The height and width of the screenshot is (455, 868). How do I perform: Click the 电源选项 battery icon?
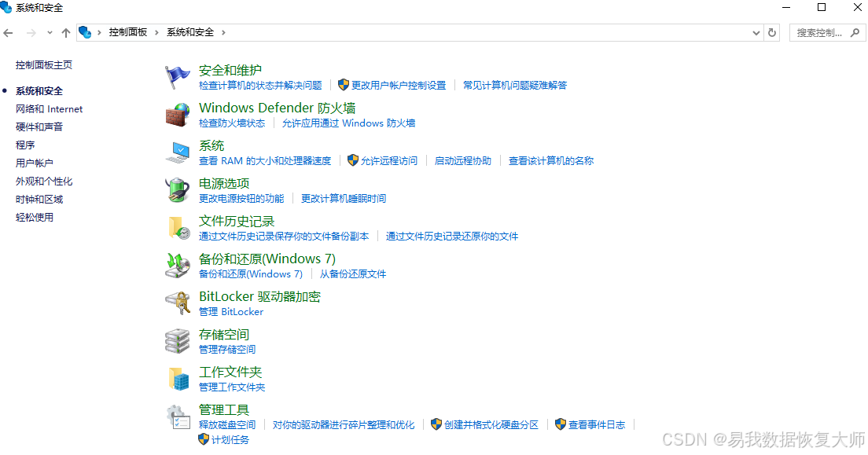[177, 190]
